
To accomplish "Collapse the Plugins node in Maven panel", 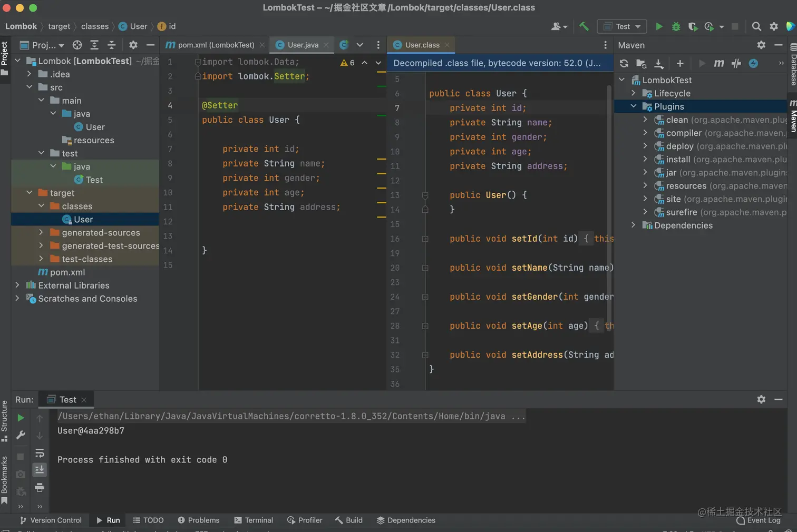I will [x=634, y=106].
